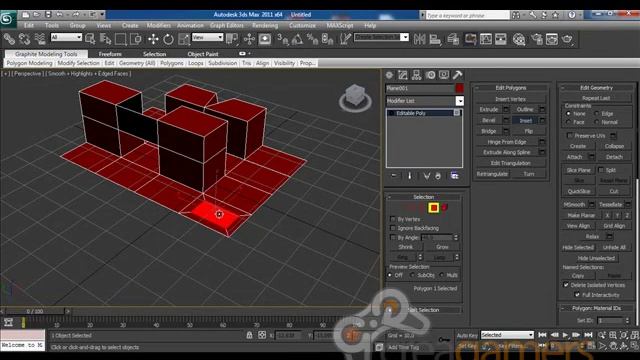Image resolution: width=640 pixels, height=360 pixels.
Task: Select Face constraint radio button
Action: pyautogui.click(x=568, y=122)
